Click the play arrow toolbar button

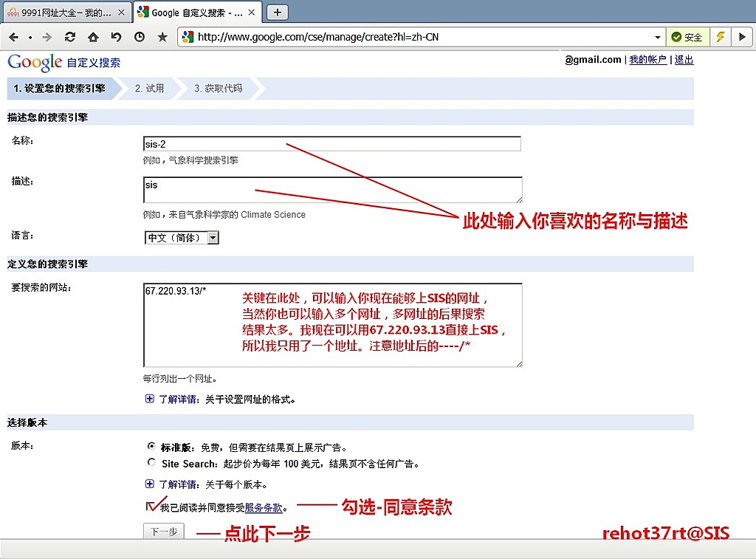coord(742,37)
